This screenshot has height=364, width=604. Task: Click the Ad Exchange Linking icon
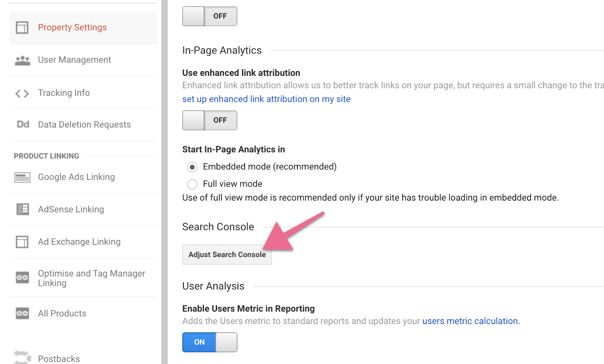pos(22,242)
